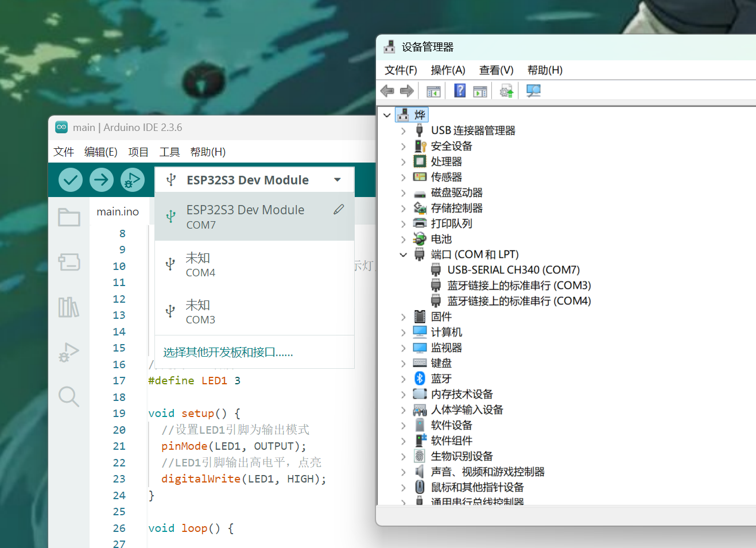The image size is (756, 548).
Task: Edit ESP32S3 Dev Module with pencil icon
Action: click(x=339, y=210)
